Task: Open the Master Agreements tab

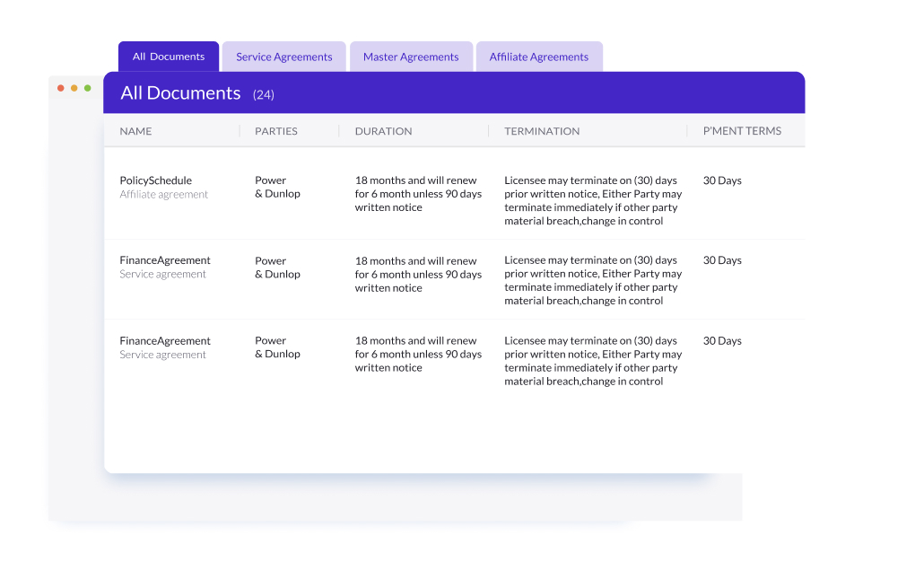Action: pos(411,57)
